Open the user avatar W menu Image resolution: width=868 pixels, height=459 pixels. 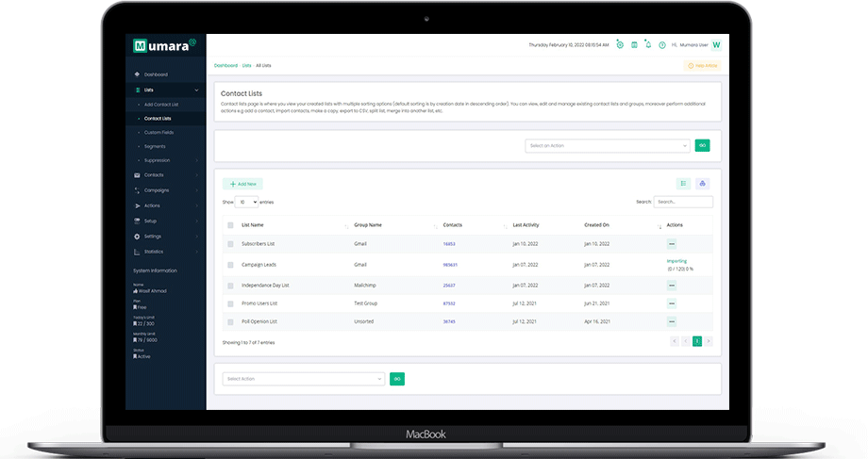tap(716, 45)
